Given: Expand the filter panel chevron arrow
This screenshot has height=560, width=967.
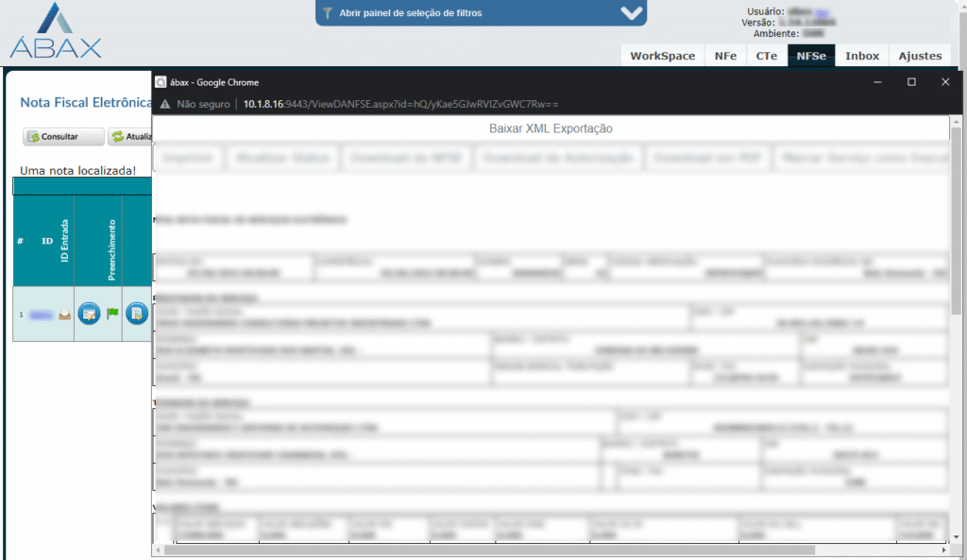Looking at the screenshot, I should point(631,13).
